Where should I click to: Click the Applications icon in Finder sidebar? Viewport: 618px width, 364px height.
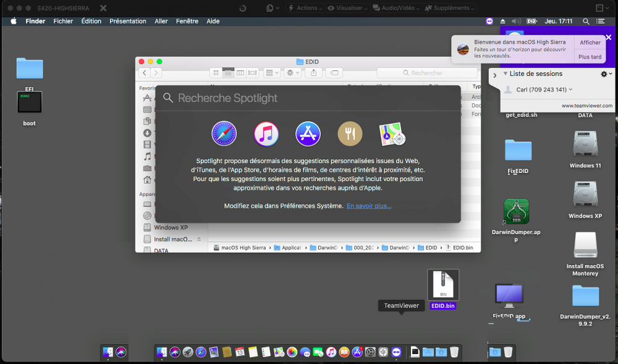point(147,98)
